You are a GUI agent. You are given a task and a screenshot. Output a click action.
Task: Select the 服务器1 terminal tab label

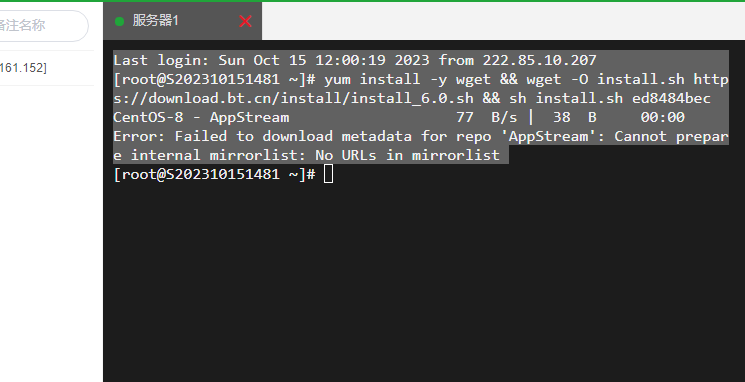point(155,20)
